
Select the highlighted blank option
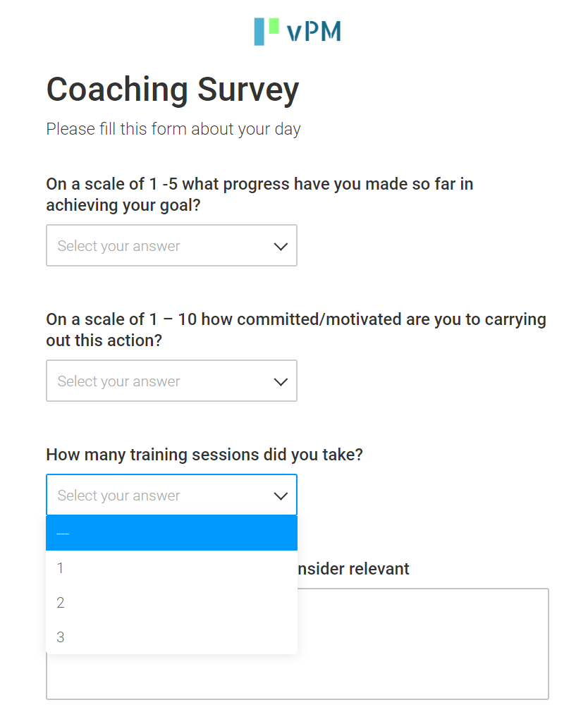171,533
